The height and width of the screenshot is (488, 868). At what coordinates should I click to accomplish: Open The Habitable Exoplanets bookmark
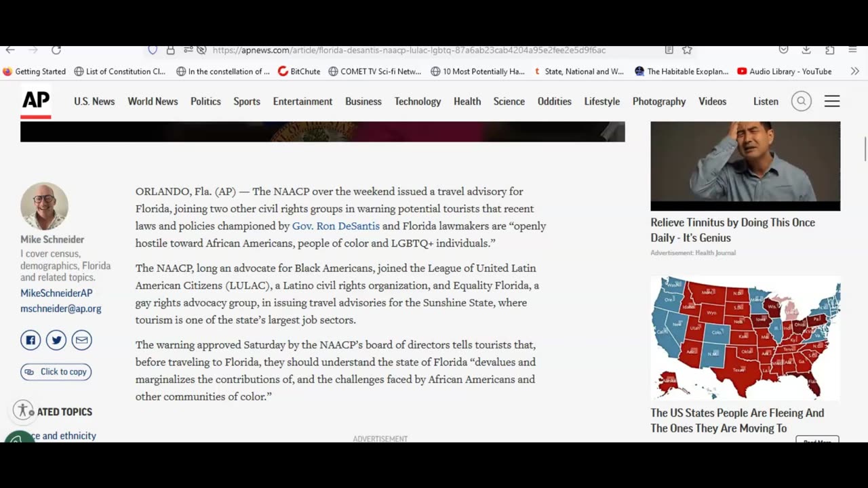click(682, 71)
